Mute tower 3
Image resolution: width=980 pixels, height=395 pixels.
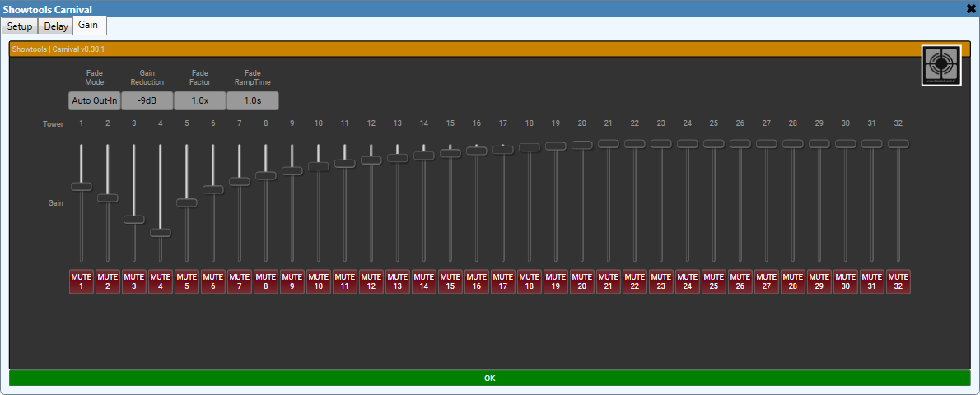point(133,281)
